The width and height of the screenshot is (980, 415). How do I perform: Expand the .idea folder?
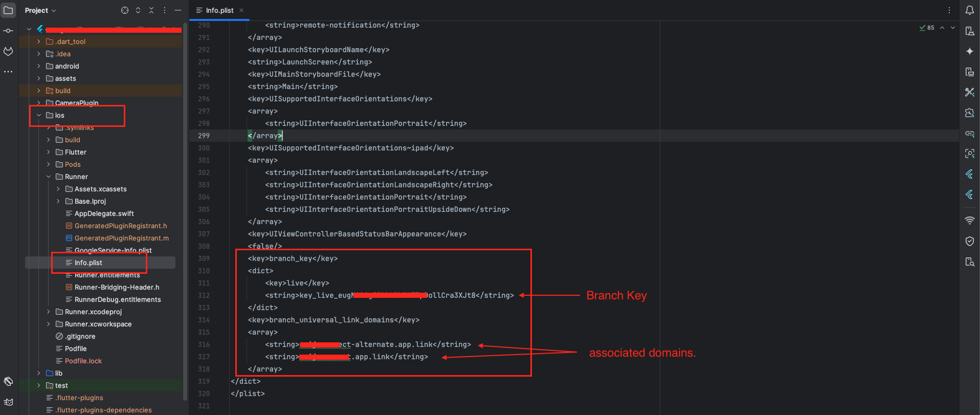(39, 54)
